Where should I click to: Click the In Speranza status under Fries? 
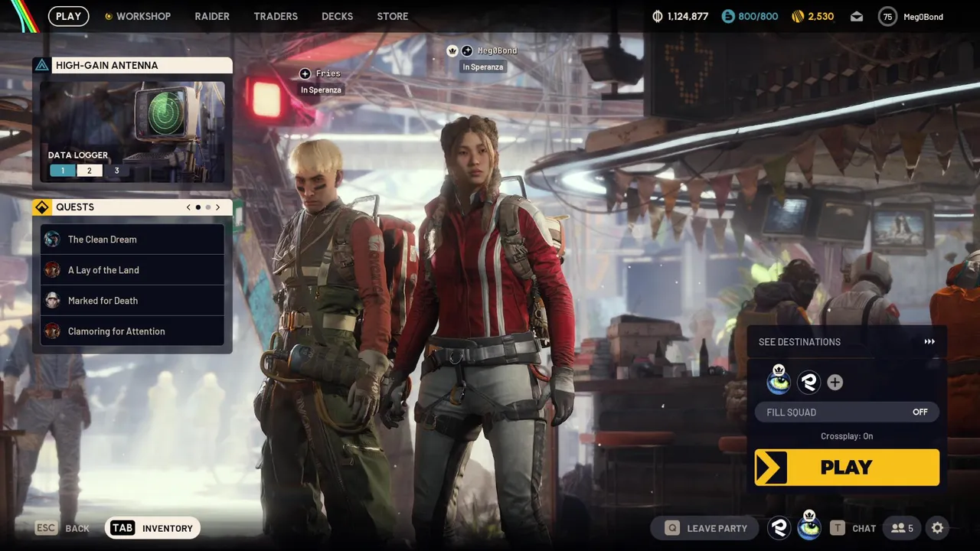[x=321, y=90]
